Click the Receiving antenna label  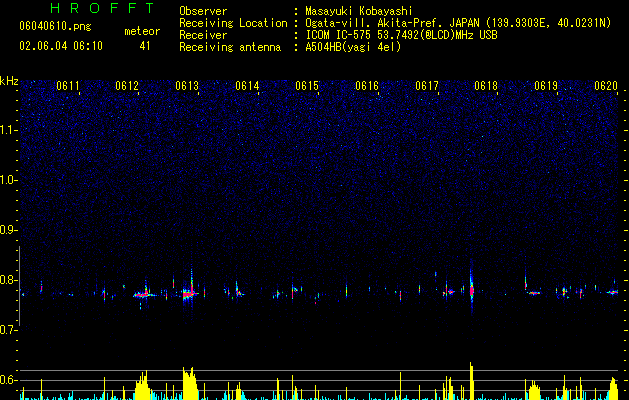tap(230, 47)
